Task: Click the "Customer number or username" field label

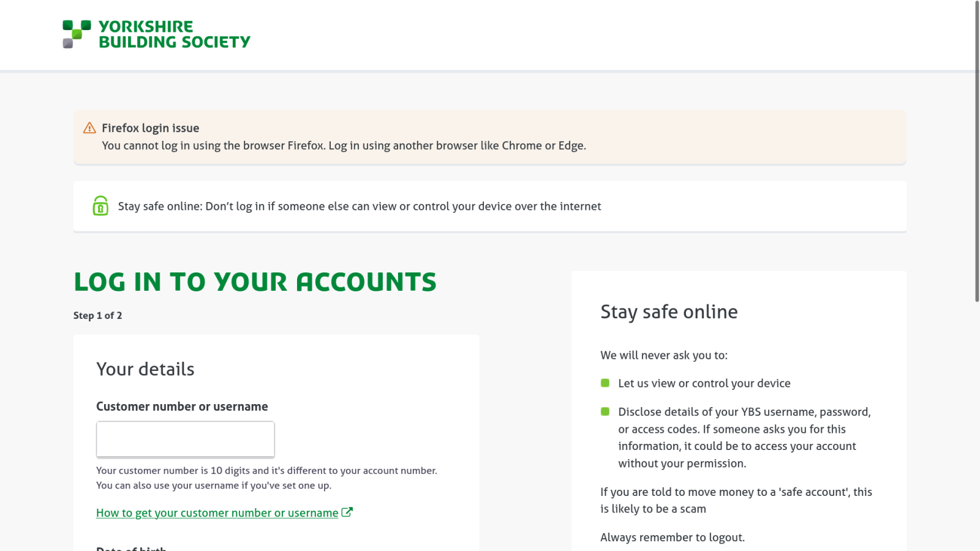Action: [182, 407]
